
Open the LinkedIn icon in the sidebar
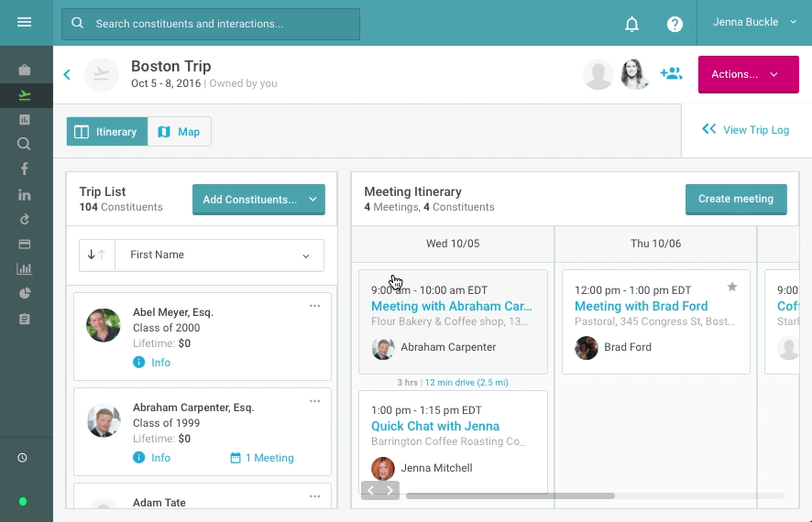(25, 194)
